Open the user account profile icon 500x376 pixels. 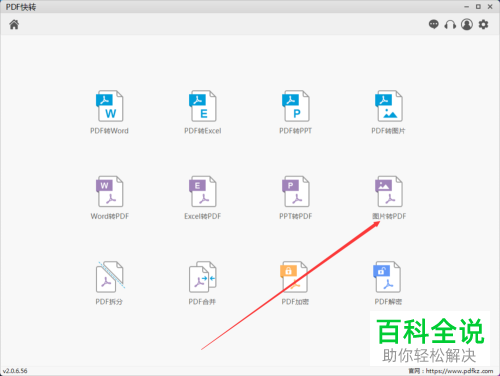[x=467, y=24]
